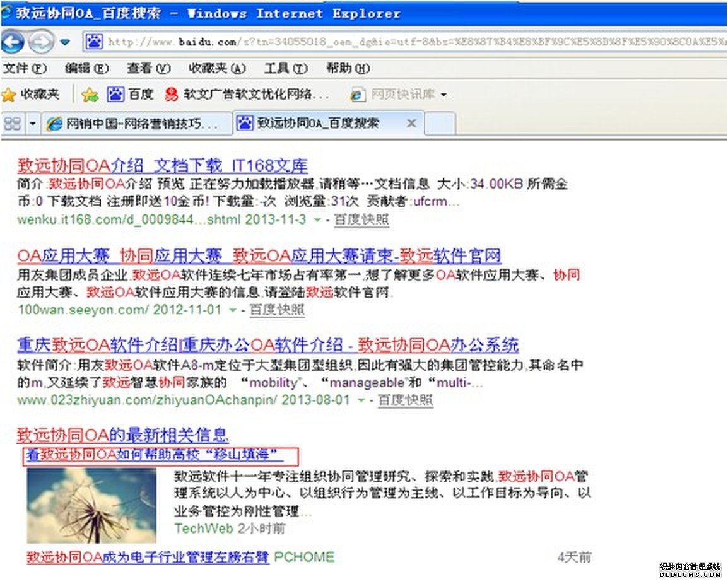Image resolution: width=728 pixels, height=584 pixels.
Task: Open the OA应用大赛 致远软件官网 result
Action: click(x=259, y=256)
